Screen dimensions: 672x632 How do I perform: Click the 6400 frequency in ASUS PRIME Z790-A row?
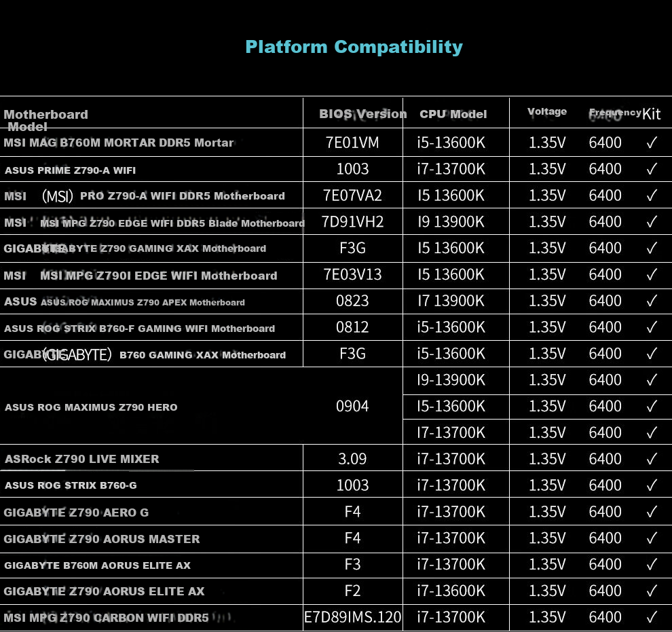pyautogui.click(x=605, y=169)
